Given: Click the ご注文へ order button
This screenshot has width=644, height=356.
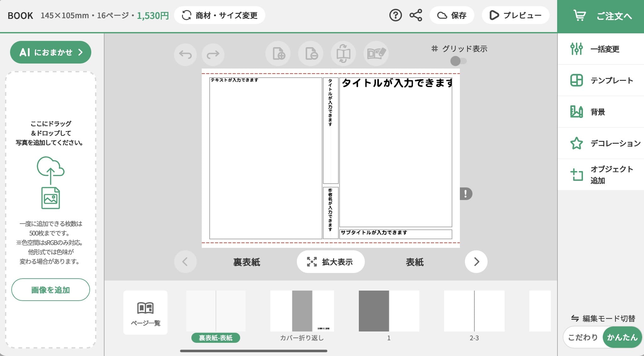Looking at the screenshot, I should click(601, 16).
